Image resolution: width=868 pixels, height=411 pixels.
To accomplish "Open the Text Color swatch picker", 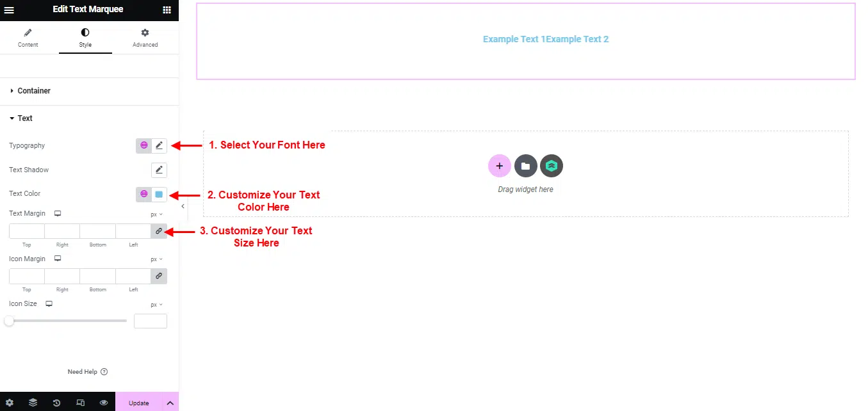I will click(160, 194).
